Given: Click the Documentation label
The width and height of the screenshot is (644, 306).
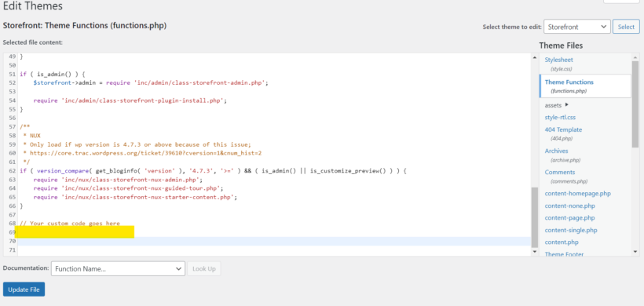Looking at the screenshot, I should click(x=25, y=268).
